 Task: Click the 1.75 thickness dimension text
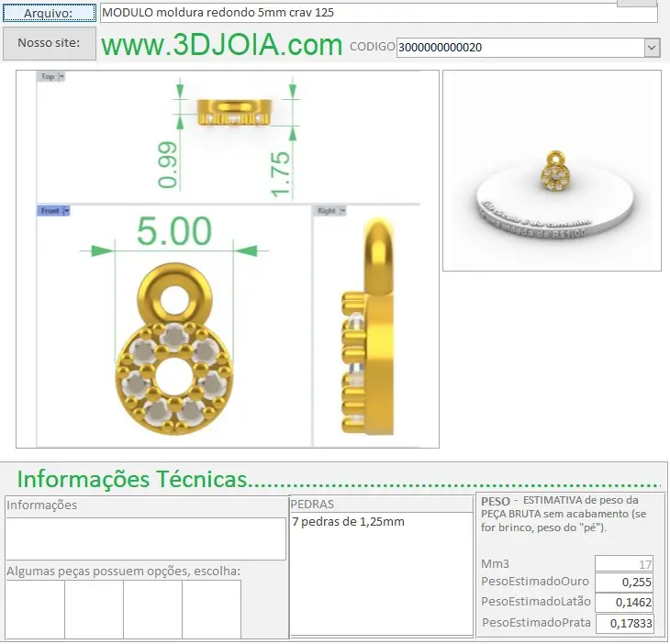(x=280, y=173)
